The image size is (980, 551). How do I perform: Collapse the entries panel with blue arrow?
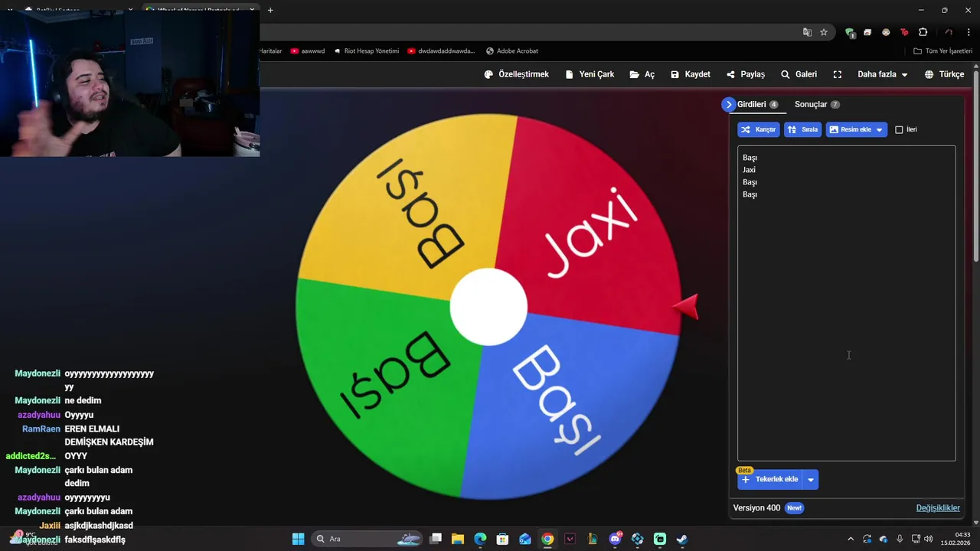point(728,104)
